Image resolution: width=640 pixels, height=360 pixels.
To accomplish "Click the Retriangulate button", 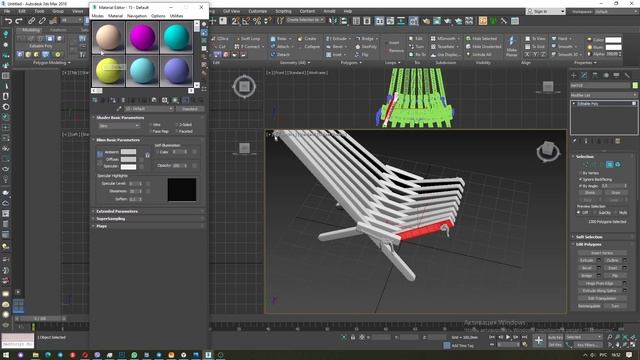I will click(x=589, y=306).
